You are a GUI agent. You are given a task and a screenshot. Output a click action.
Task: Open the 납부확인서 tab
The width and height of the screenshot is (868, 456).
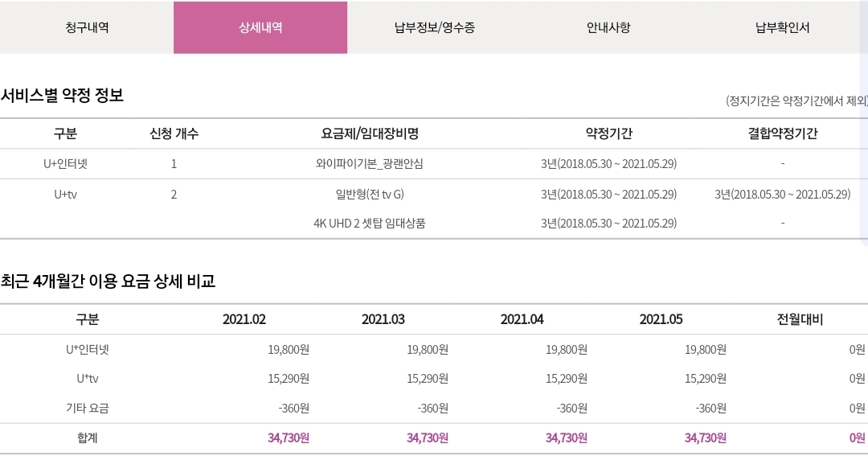pyautogui.click(x=782, y=27)
